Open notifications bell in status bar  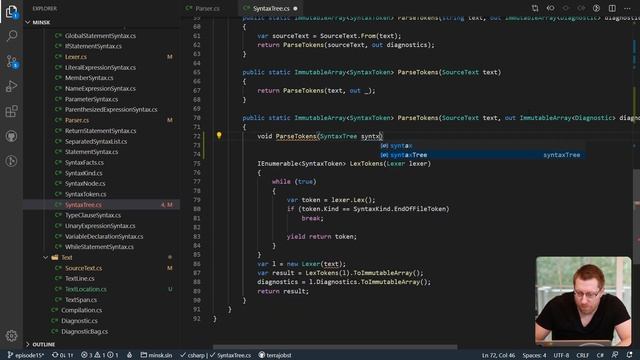pos(629,355)
